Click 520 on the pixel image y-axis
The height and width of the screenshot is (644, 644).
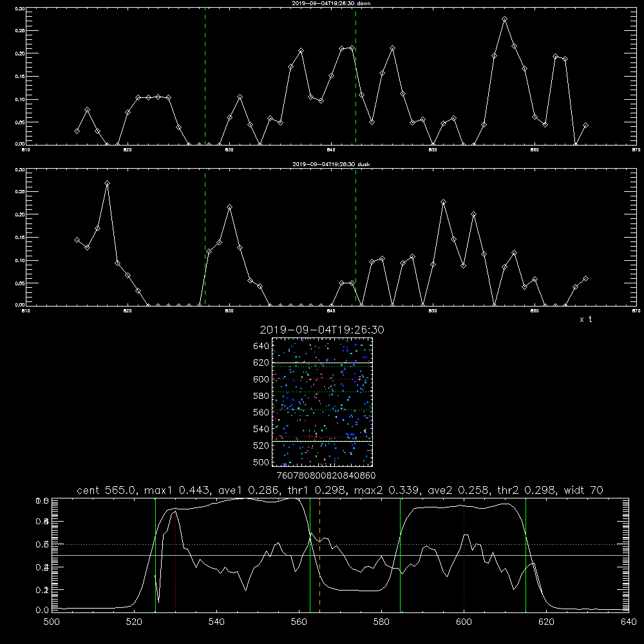pyautogui.click(x=261, y=446)
